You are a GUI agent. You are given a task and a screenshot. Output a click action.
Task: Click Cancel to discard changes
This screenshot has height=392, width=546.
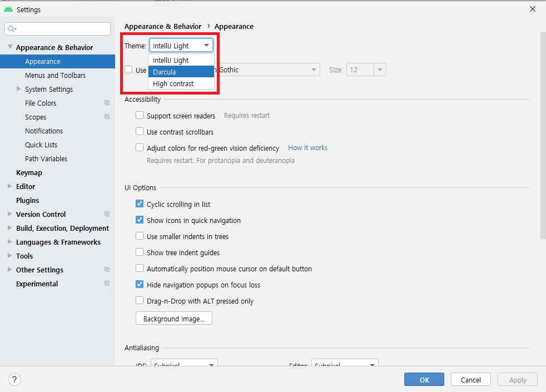(471, 379)
